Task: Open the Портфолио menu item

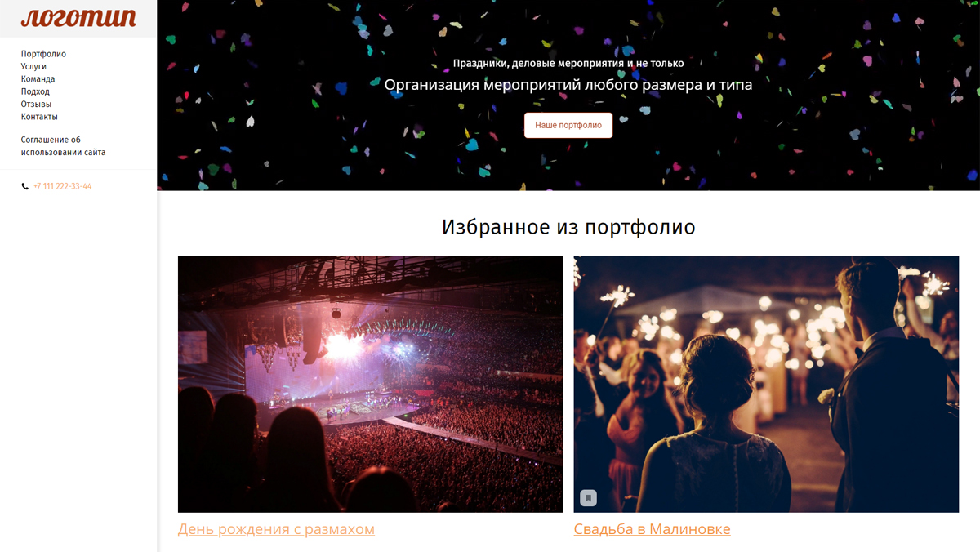Action: [43, 54]
